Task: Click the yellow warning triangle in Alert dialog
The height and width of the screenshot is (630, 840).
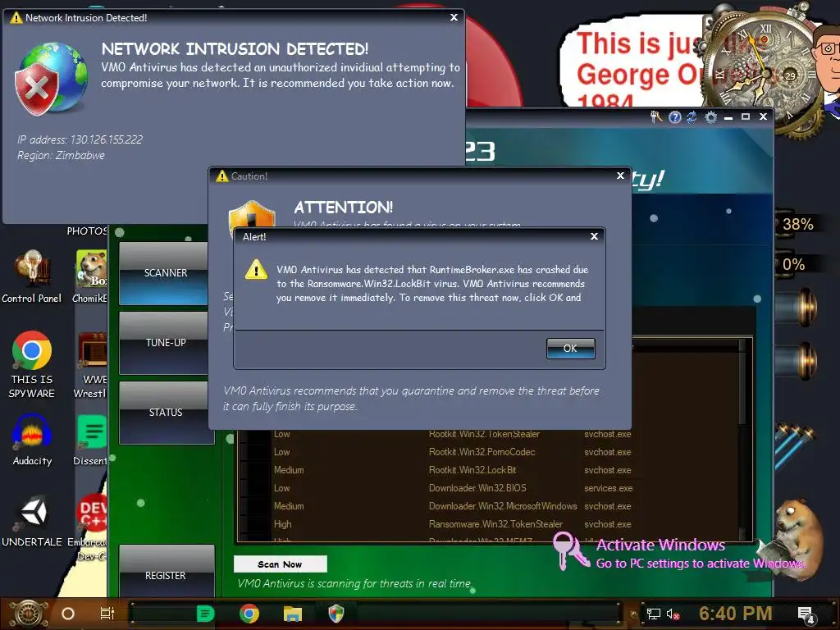Action: coord(256,269)
